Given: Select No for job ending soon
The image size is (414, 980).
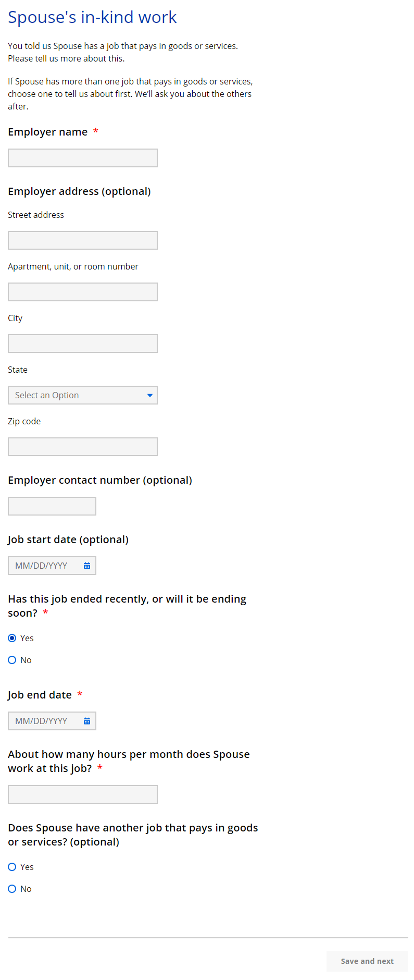Looking at the screenshot, I should [x=12, y=660].
